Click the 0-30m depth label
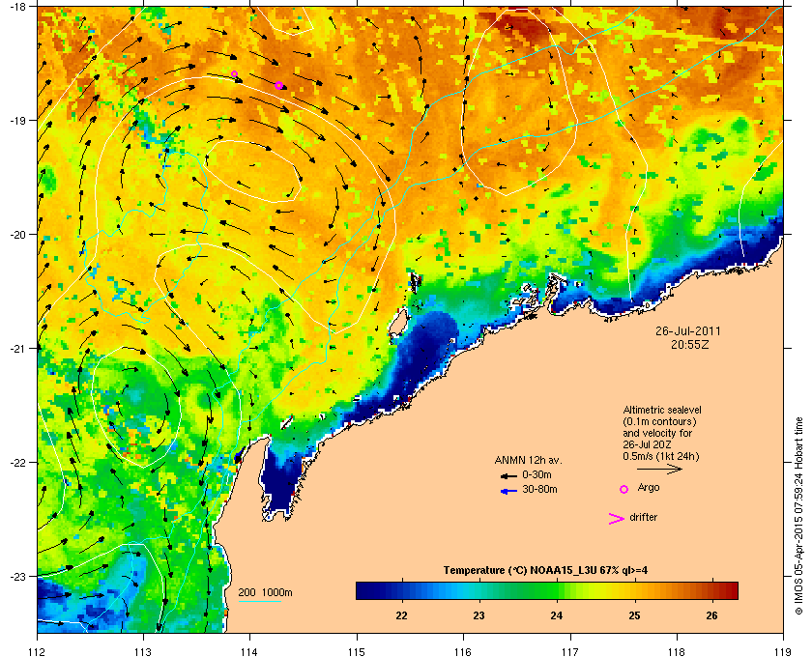The width and height of the screenshot is (812, 657). 536,474
